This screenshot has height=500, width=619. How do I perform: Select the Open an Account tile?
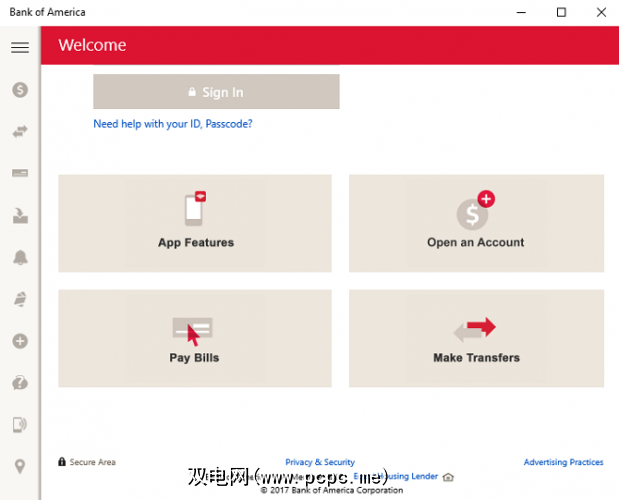coord(476,223)
